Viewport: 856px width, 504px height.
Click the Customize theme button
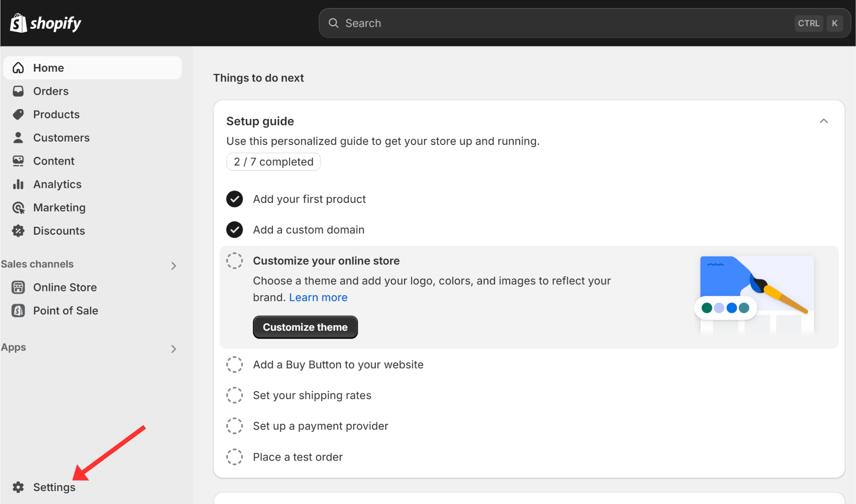tap(305, 327)
